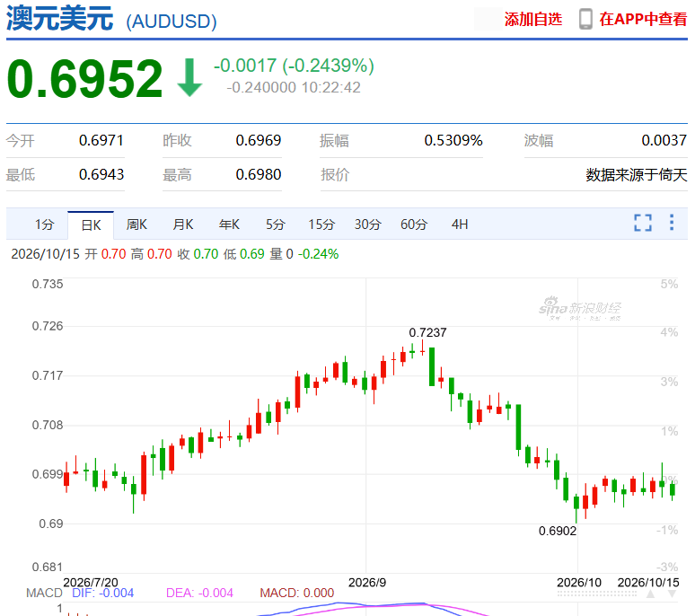
Task: Click the 2026/9 date axis label
Action: (x=367, y=582)
